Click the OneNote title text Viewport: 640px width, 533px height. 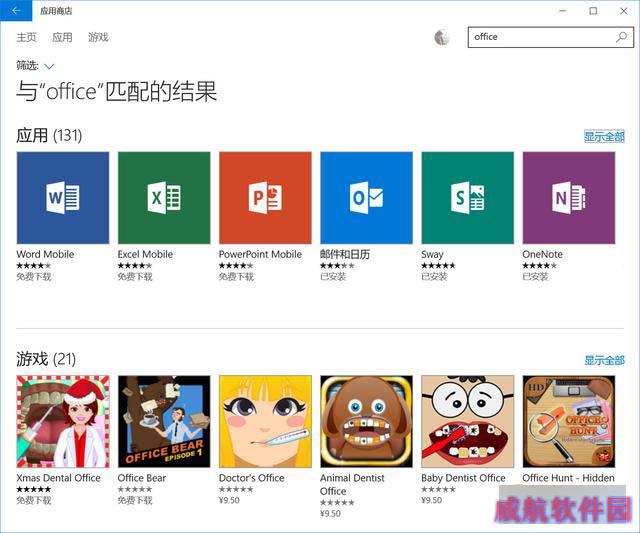click(542, 254)
